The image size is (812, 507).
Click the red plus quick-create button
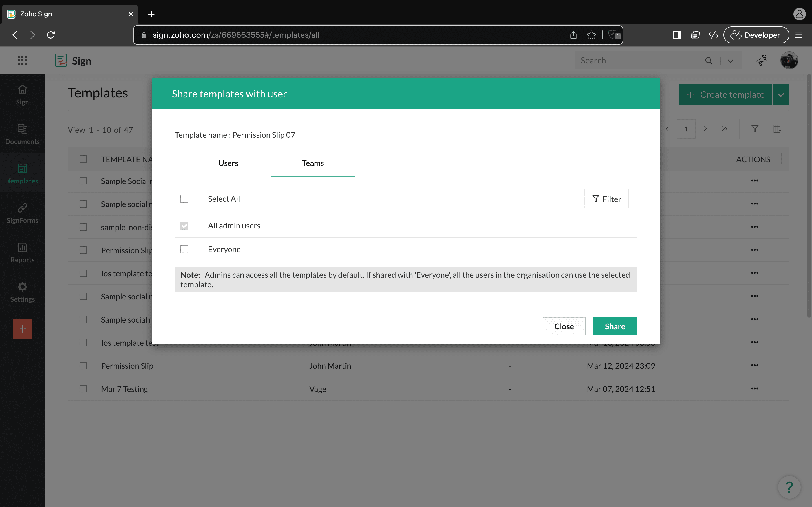pyautogui.click(x=23, y=329)
